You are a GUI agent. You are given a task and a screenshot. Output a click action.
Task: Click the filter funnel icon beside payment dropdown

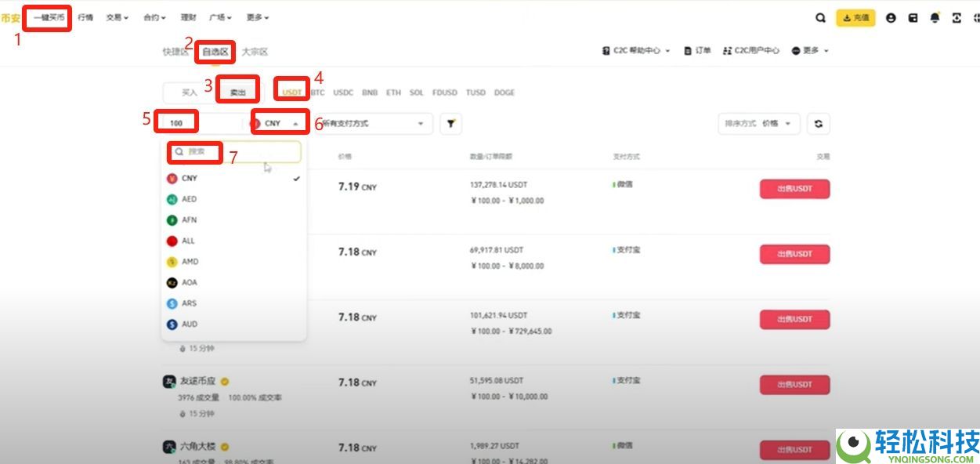[450, 123]
